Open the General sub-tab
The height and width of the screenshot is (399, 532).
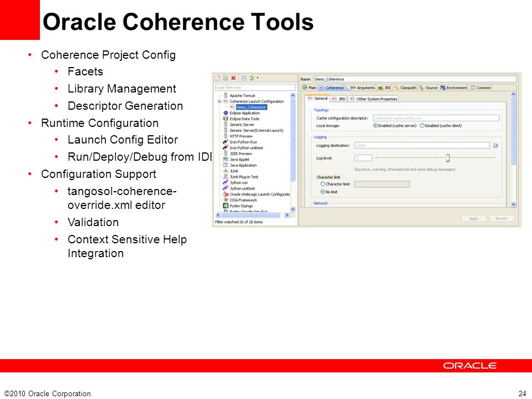[x=318, y=99]
